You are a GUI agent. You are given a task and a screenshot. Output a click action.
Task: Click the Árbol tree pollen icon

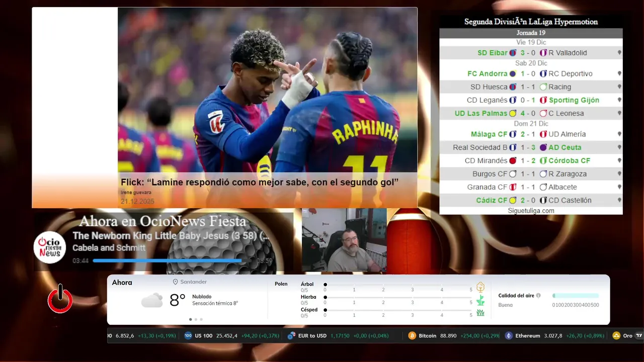tap(480, 287)
